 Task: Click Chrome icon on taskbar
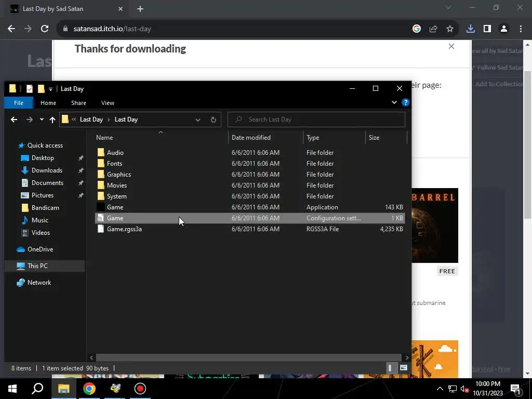click(x=89, y=389)
